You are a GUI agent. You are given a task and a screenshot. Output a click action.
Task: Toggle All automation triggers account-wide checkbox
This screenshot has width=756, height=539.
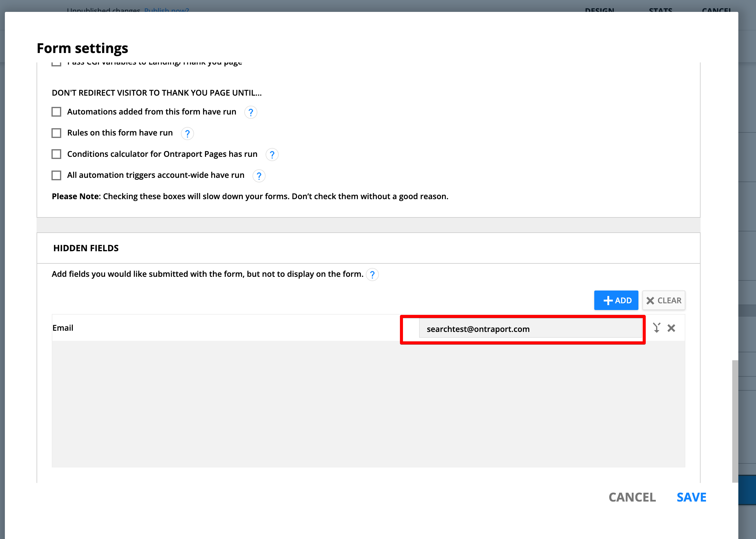pyautogui.click(x=56, y=175)
